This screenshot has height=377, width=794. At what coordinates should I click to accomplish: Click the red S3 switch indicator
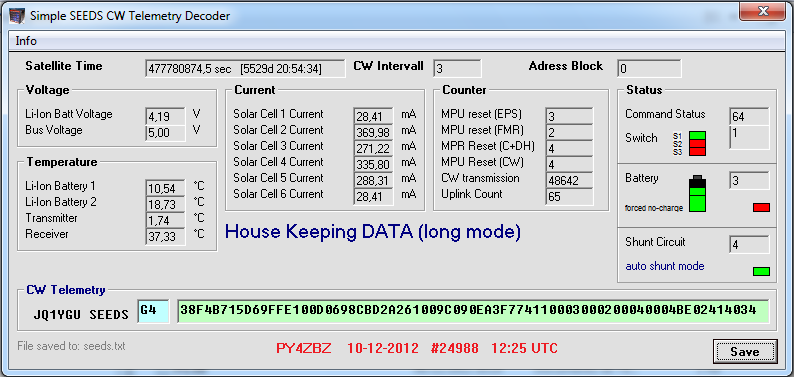click(x=697, y=151)
